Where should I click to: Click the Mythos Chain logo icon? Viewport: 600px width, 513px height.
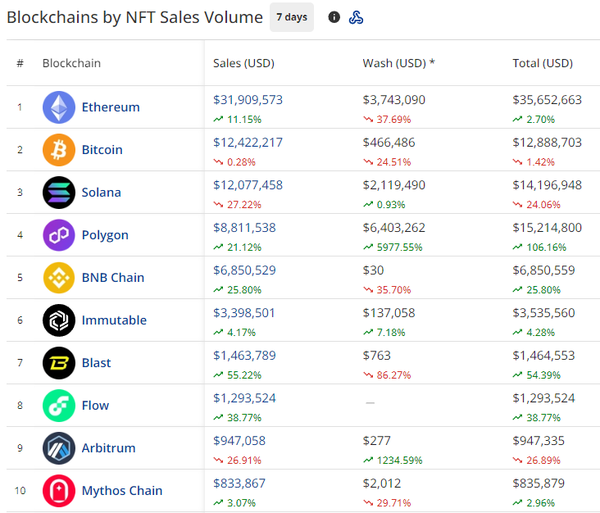59,491
